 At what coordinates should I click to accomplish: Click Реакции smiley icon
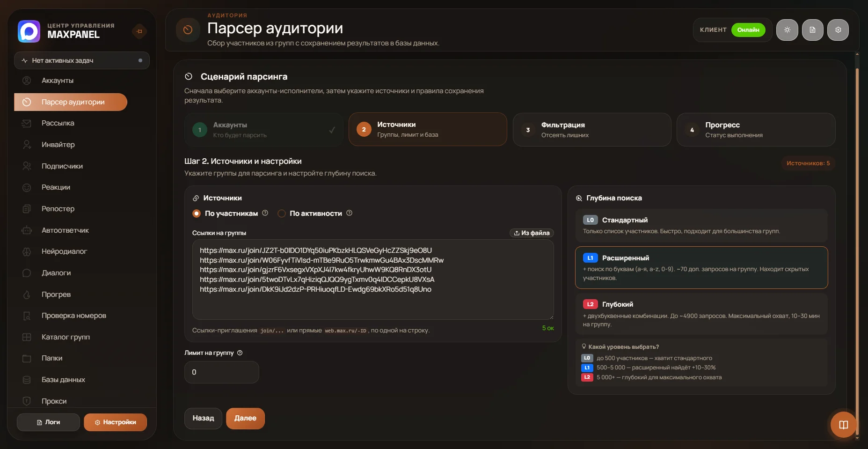(x=27, y=187)
